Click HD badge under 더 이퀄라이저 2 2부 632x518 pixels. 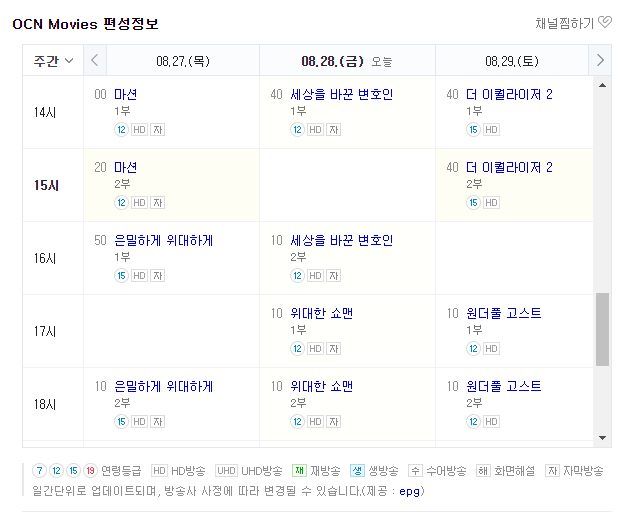tap(491, 203)
